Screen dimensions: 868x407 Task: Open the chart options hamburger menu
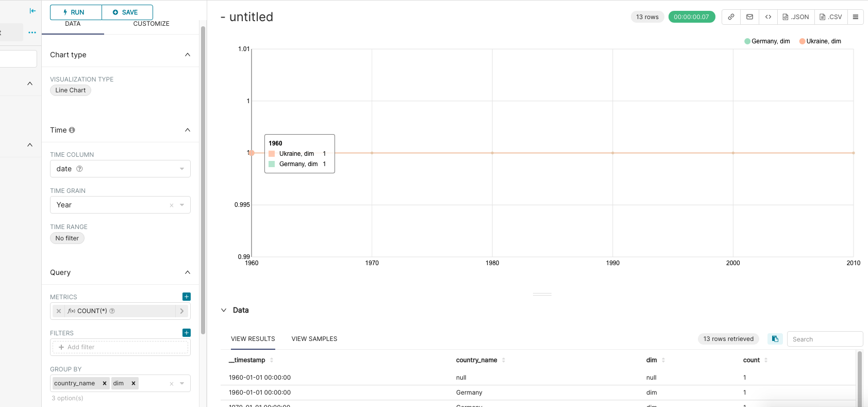(x=856, y=17)
